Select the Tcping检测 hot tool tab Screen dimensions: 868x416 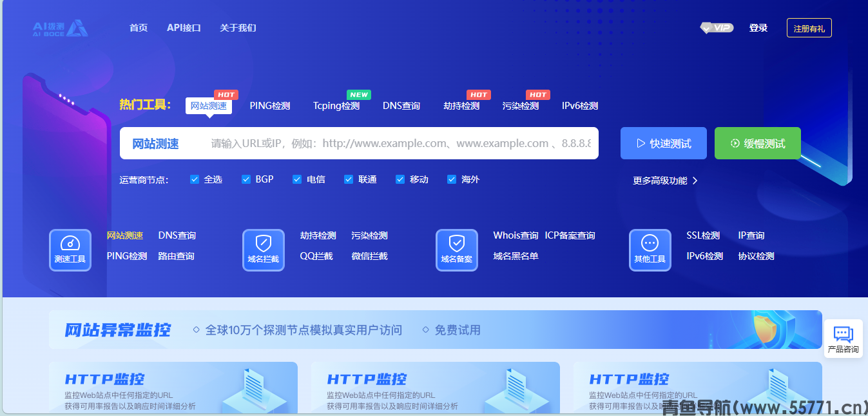point(336,106)
